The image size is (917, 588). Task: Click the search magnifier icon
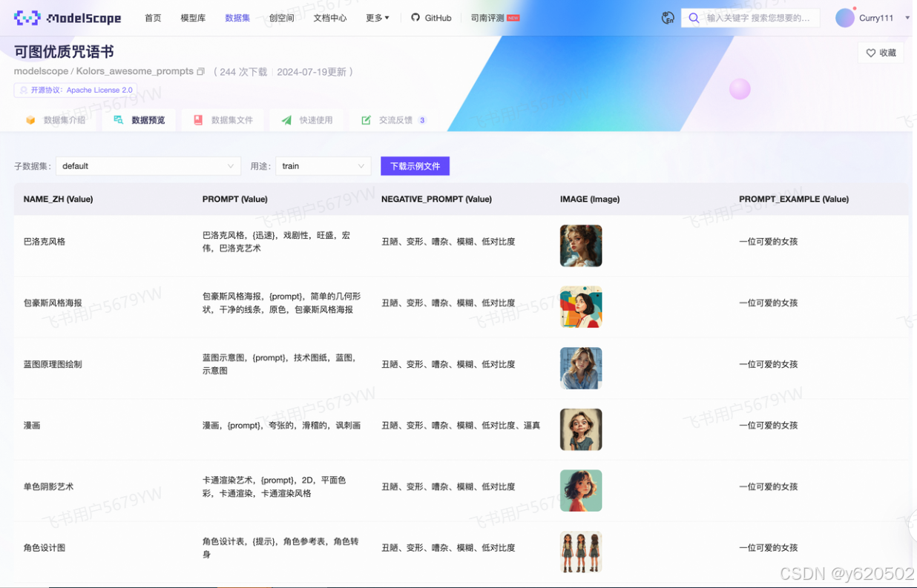click(694, 17)
